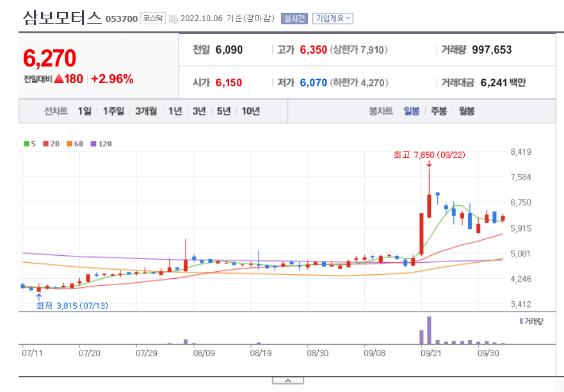564x392 pixels.
Task: Click the +2.96% change percentage
Action: click(112, 79)
